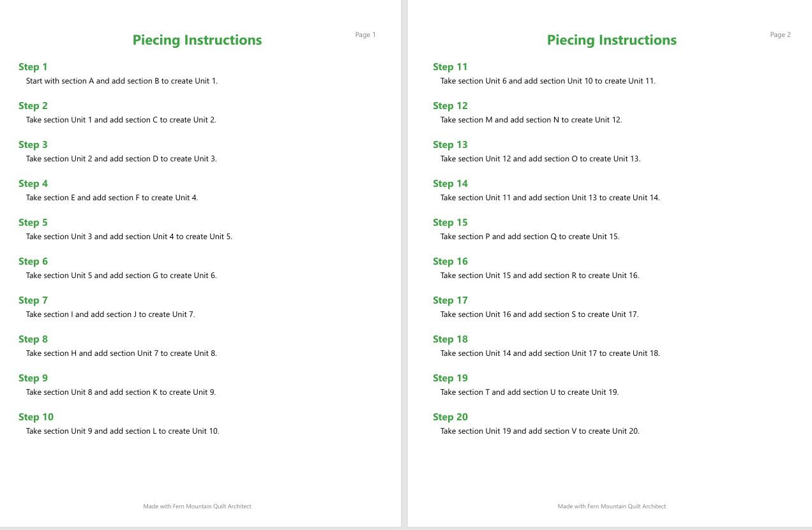Click the Step 20 heading
This screenshot has height=530, width=812.
[450, 417]
